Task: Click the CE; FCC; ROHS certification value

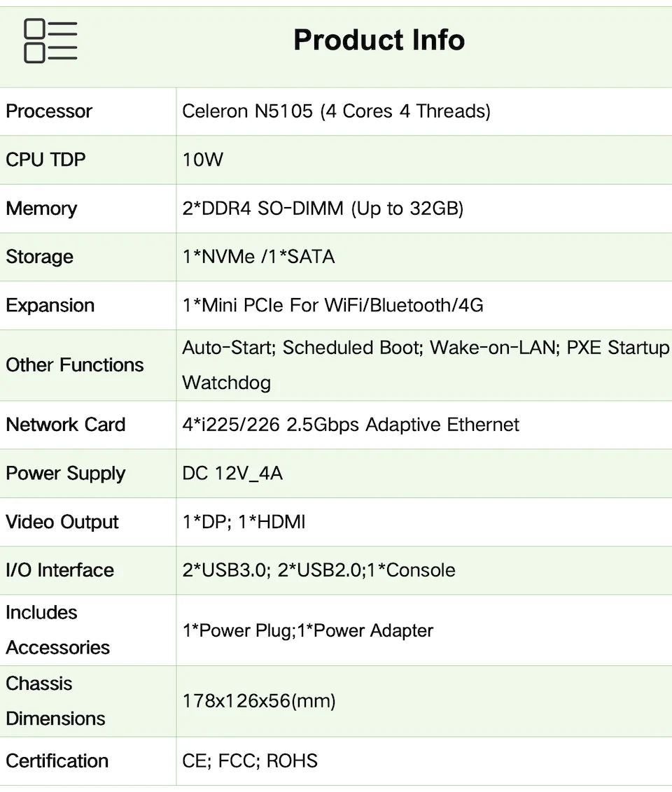Action: 250,761
